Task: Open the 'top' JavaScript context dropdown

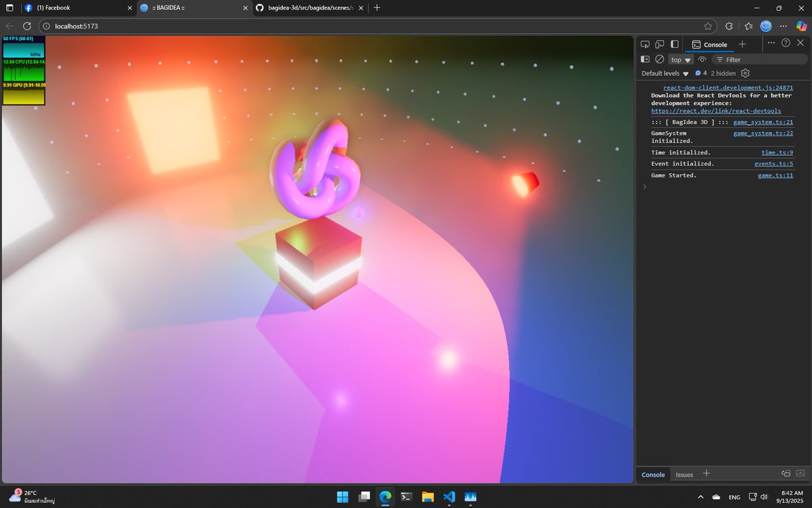Action: [x=681, y=60]
